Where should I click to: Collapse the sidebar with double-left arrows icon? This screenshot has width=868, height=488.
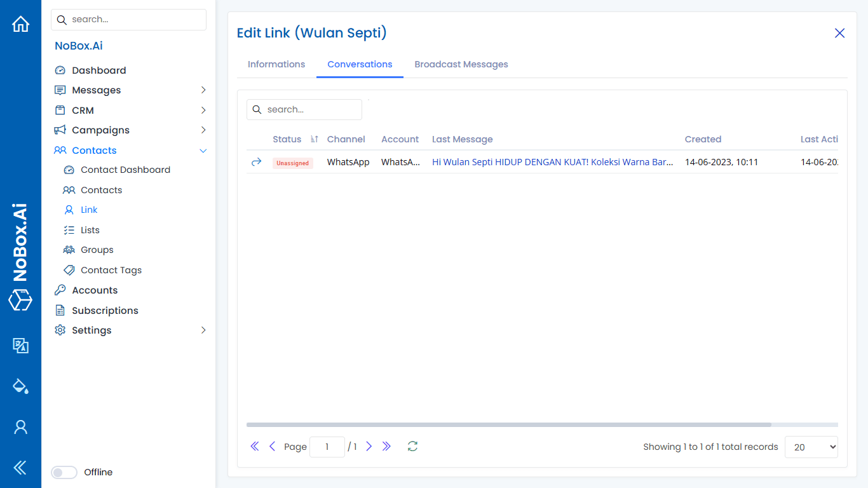pyautogui.click(x=20, y=468)
